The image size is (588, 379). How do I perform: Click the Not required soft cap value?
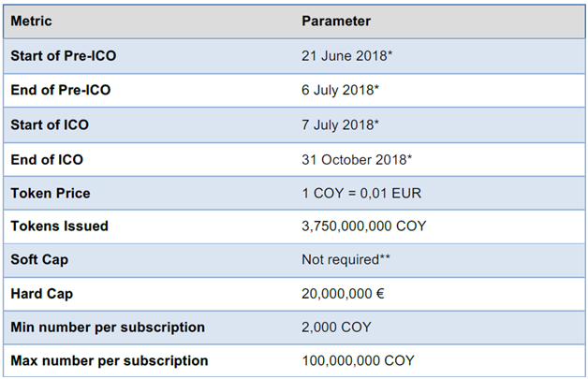(x=345, y=259)
